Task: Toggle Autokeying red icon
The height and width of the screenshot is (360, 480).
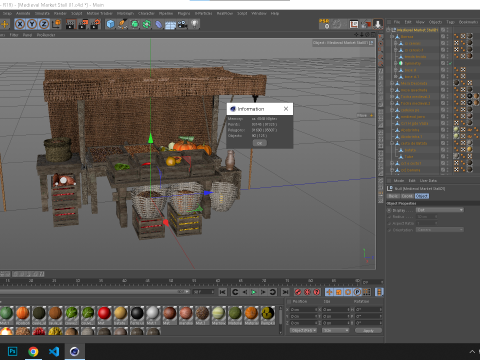Action: 307,292
